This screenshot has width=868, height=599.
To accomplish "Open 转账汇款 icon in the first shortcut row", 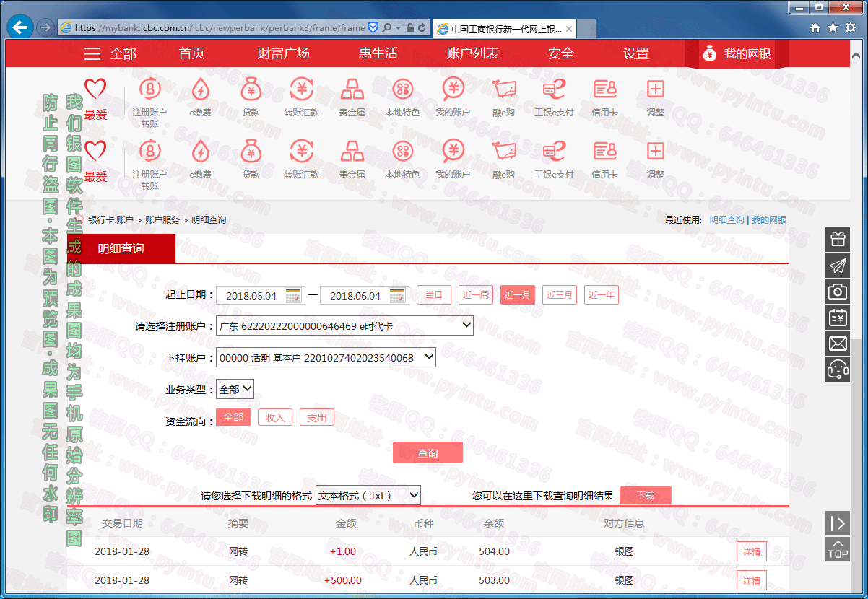I will pyautogui.click(x=301, y=89).
